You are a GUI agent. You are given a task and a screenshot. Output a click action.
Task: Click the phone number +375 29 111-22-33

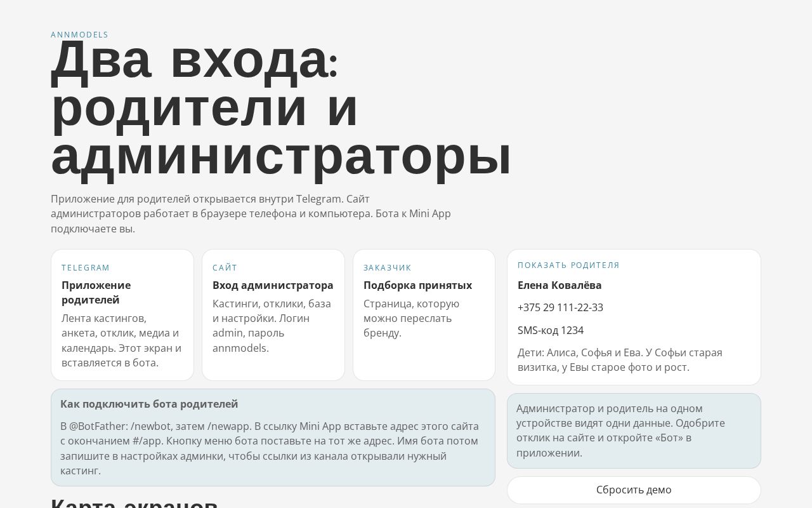tap(560, 308)
